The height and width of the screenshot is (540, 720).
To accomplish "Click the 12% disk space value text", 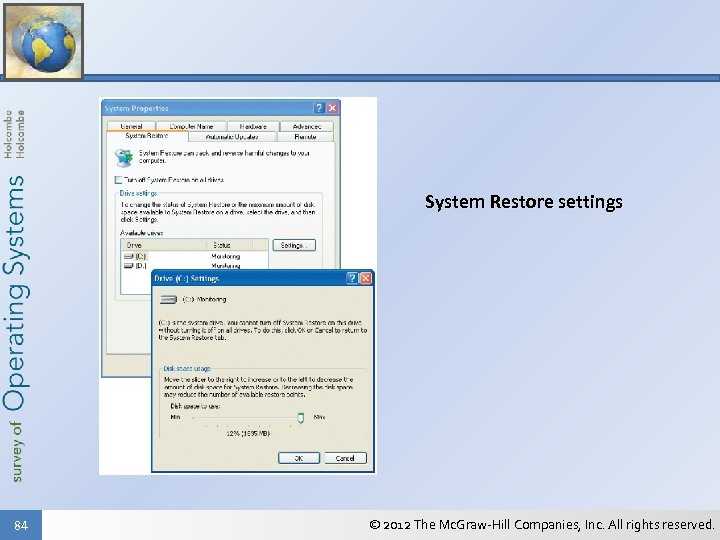I will click(248, 433).
